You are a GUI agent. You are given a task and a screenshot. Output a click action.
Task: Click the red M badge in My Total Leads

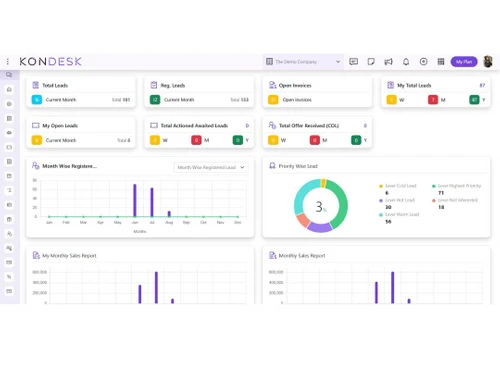point(433,100)
